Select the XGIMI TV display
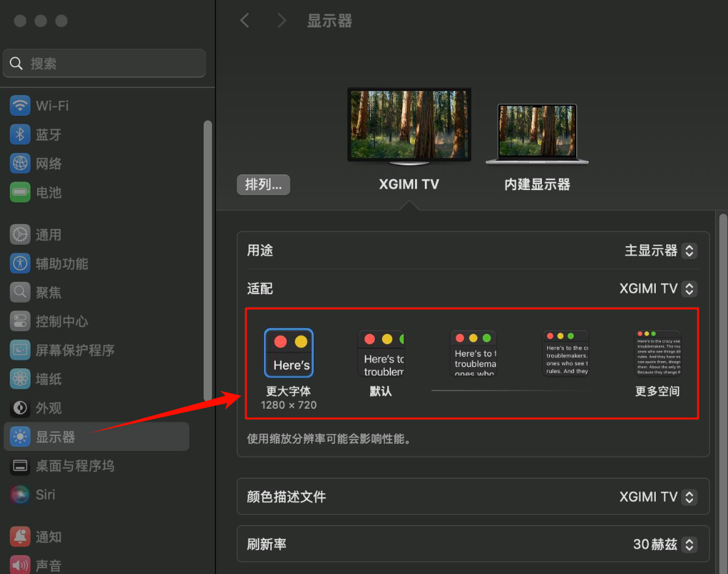Image resolution: width=728 pixels, height=574 pixels. pyautogui.click(x=409, y=124)
